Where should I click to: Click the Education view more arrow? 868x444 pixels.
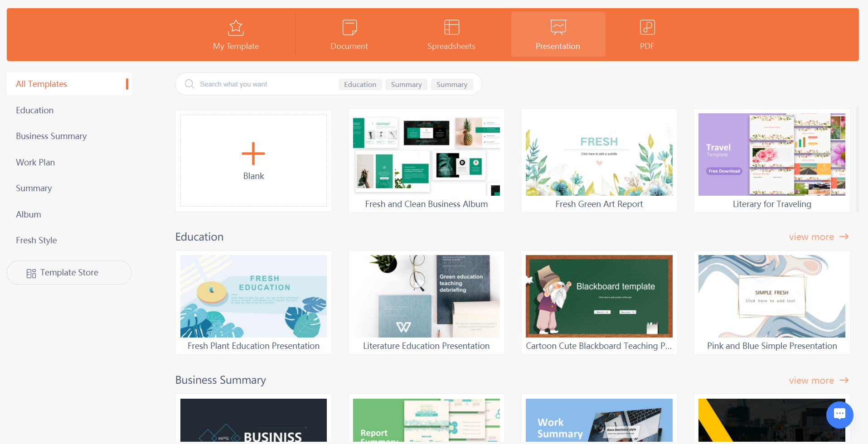843,236
